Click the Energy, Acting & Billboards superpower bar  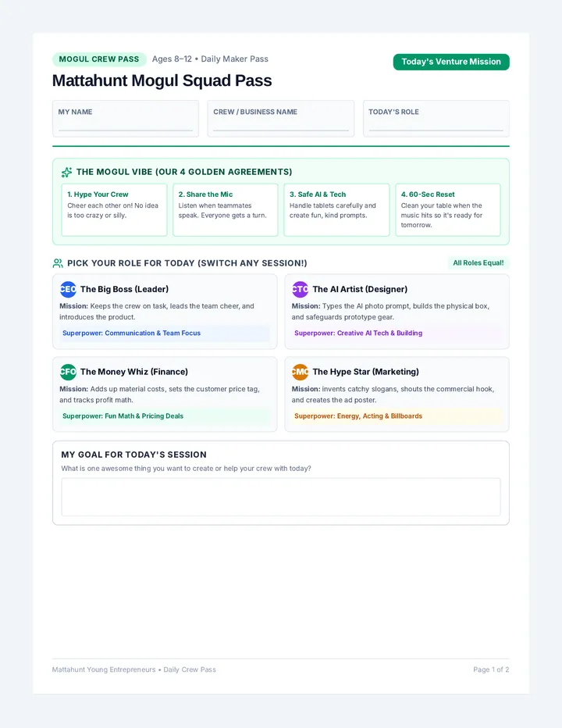pos(397,416)
